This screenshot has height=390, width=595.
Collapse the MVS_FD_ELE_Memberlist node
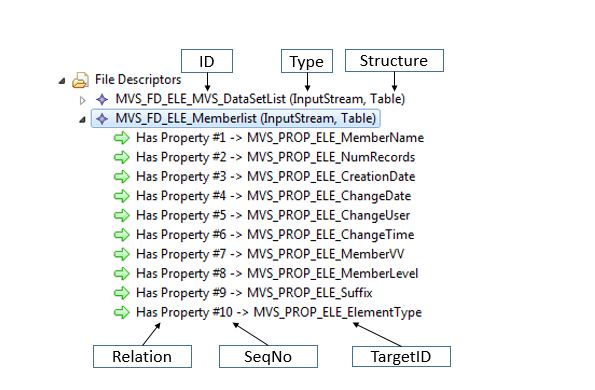pos(82,120)
